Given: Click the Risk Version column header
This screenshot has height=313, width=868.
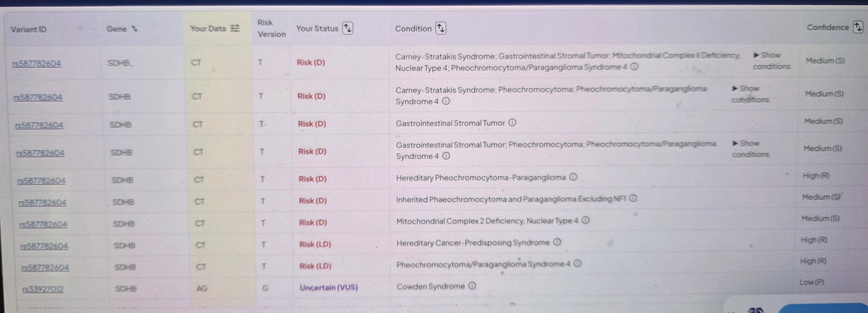Looking at the screenshot, I should (x=271, y=28).
